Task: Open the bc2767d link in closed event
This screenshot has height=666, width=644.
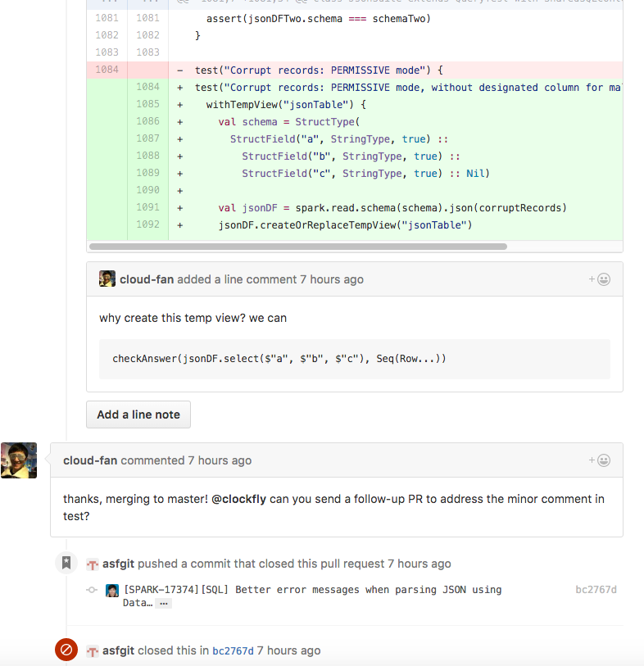Action: point(233,650)
